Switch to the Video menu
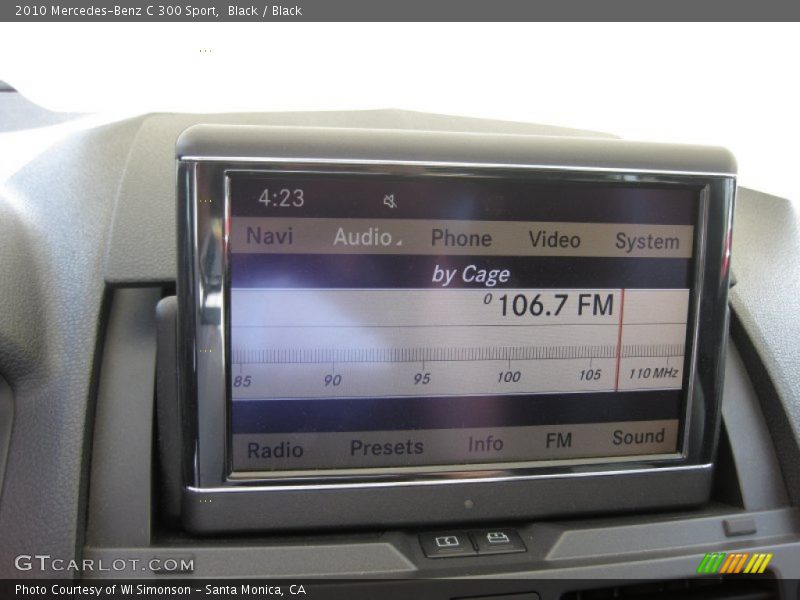This screenshot has height=600, width=800. point(554,240)
